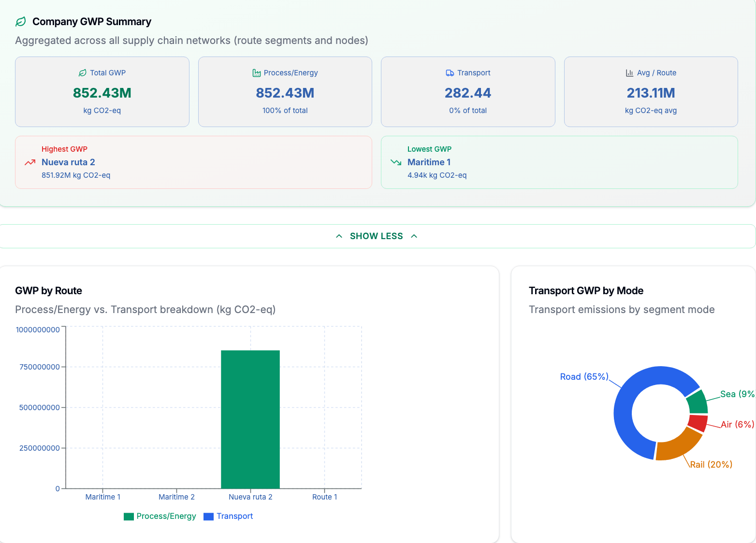Click right chevron next to SHOW LESS

point(414,236)
